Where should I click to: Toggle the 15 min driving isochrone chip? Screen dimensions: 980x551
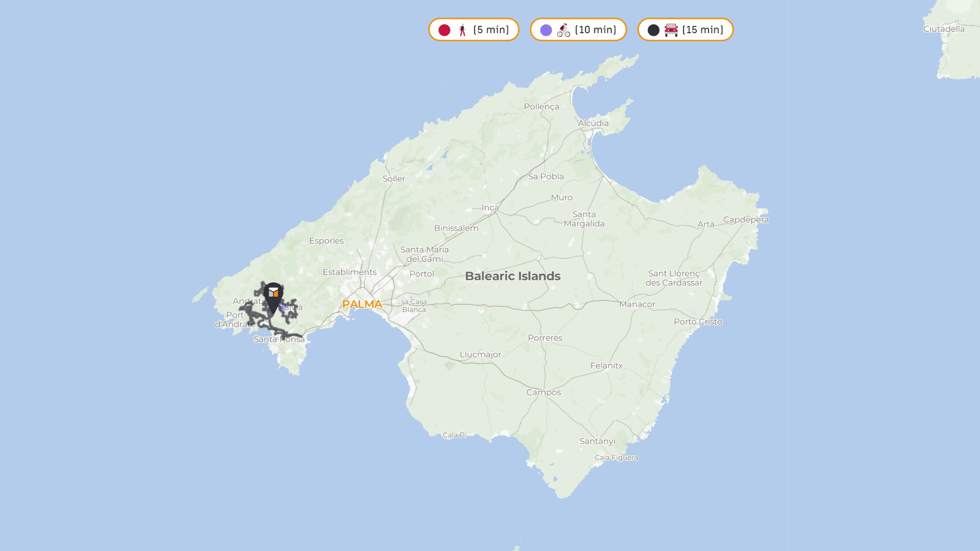685,30
